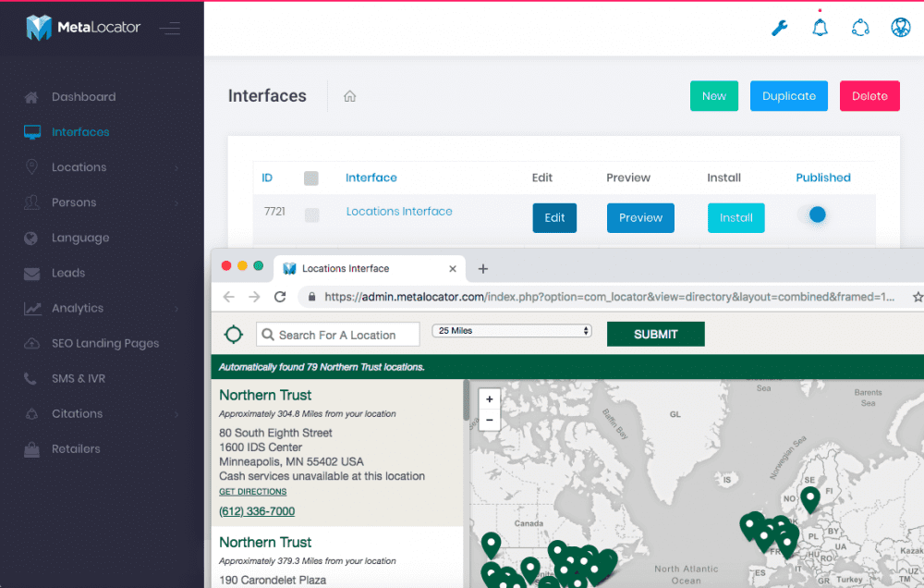
Task: Sort by the Interface column header
Action: click(x=371, y=178)
